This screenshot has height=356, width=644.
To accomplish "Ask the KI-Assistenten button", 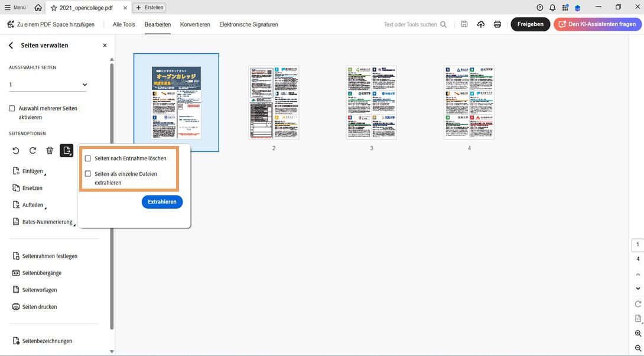I will point(597,24).
